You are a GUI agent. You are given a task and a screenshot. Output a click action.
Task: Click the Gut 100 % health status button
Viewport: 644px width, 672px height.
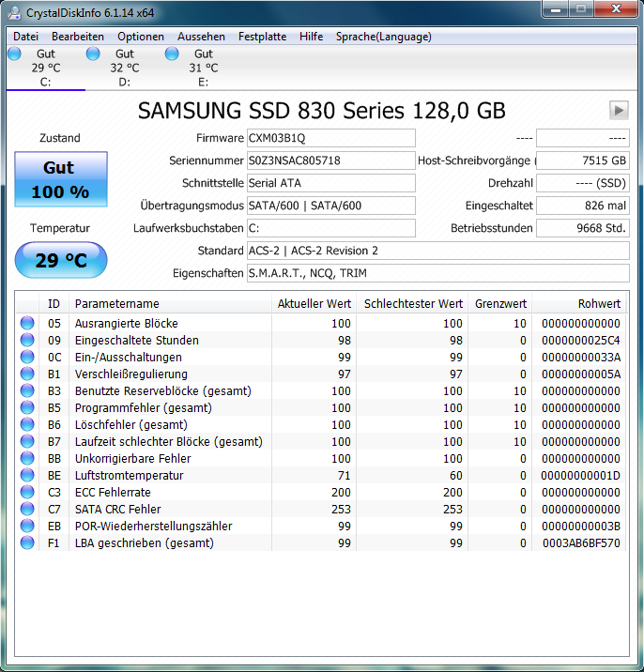[x=61, y=179]
